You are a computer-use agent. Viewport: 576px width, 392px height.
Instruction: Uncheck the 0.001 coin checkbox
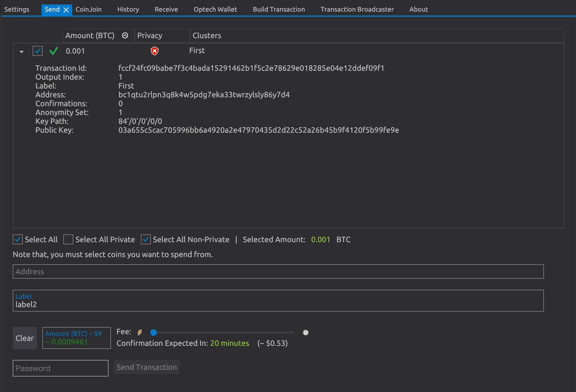pos(38,51)
